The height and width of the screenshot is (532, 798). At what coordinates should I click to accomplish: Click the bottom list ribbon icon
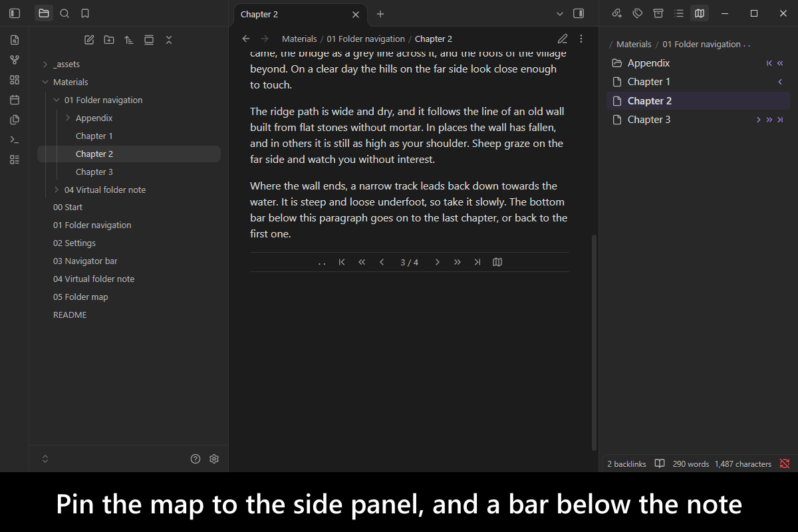(15, 160)
